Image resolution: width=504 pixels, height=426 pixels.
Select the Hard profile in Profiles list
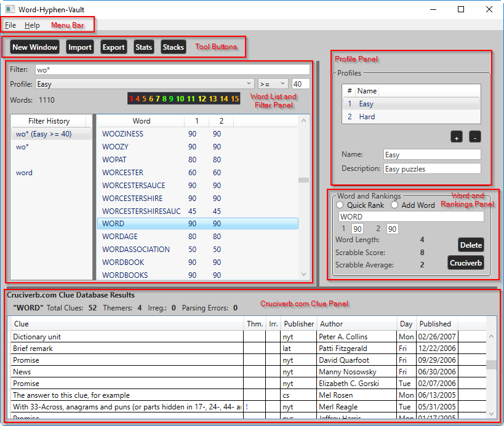(x=411, y=117)
